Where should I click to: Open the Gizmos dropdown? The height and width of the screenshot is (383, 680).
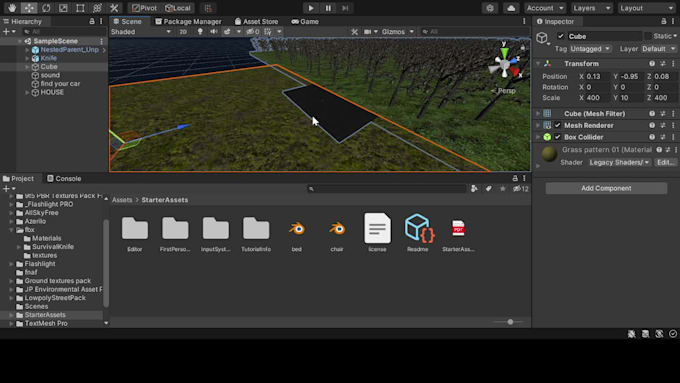397,32
